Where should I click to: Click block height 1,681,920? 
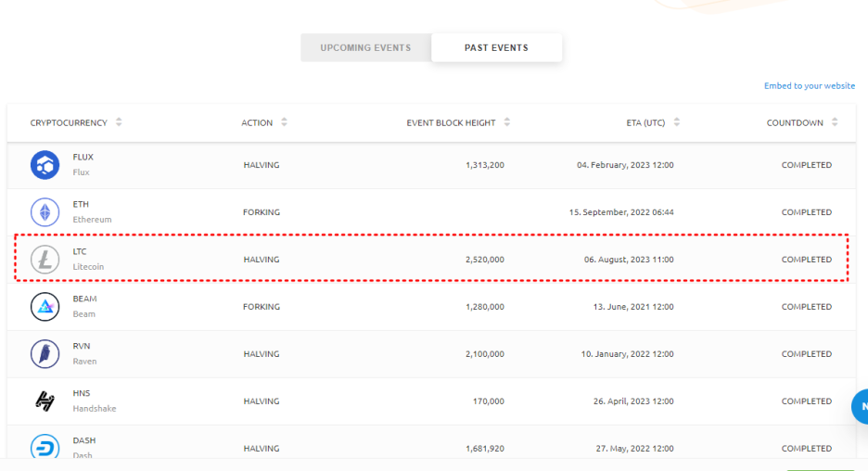point(485,449)
